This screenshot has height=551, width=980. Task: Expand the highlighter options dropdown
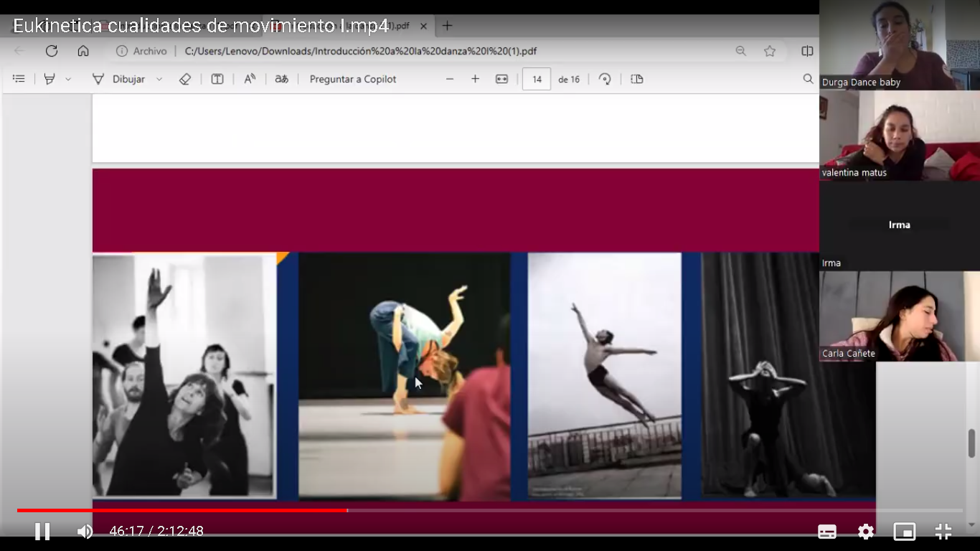pyautogui.click(x=68, y=79)
